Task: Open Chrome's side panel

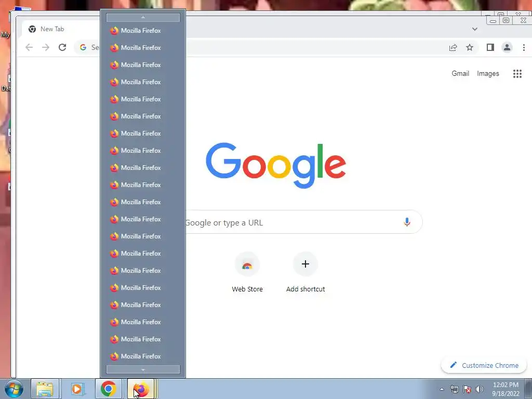Action: click(x=490, y=47)
